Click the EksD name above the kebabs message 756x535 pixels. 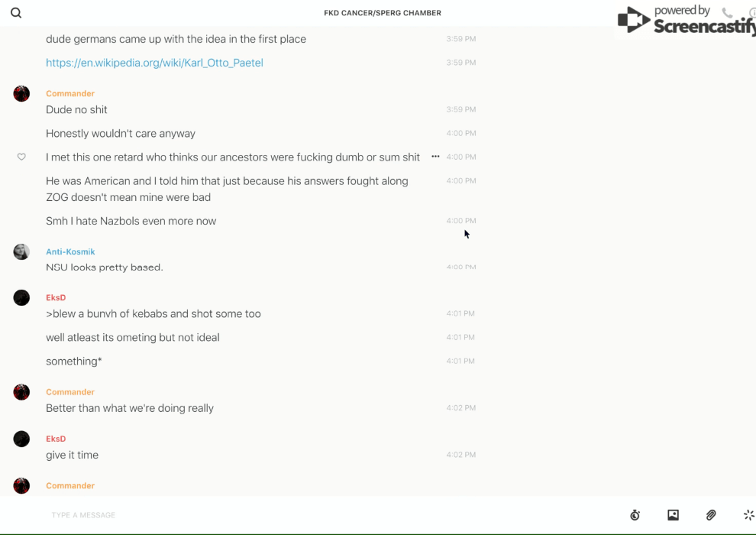(56, 297)
